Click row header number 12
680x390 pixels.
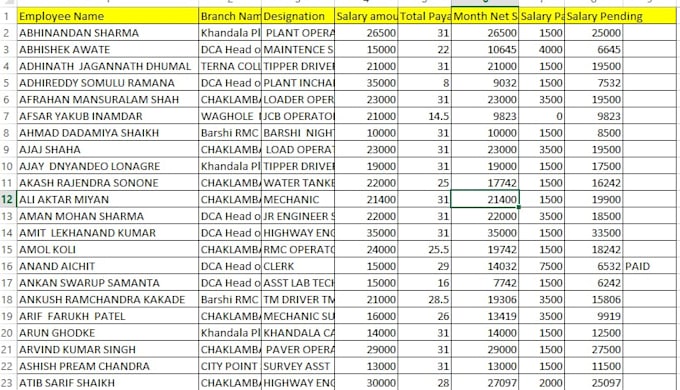pos(7,200)
